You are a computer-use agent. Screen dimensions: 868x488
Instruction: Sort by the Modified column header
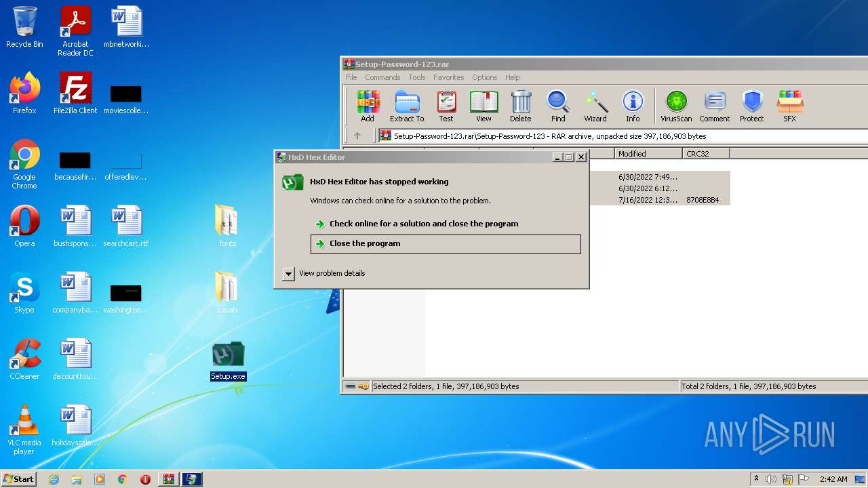(648, 154)
